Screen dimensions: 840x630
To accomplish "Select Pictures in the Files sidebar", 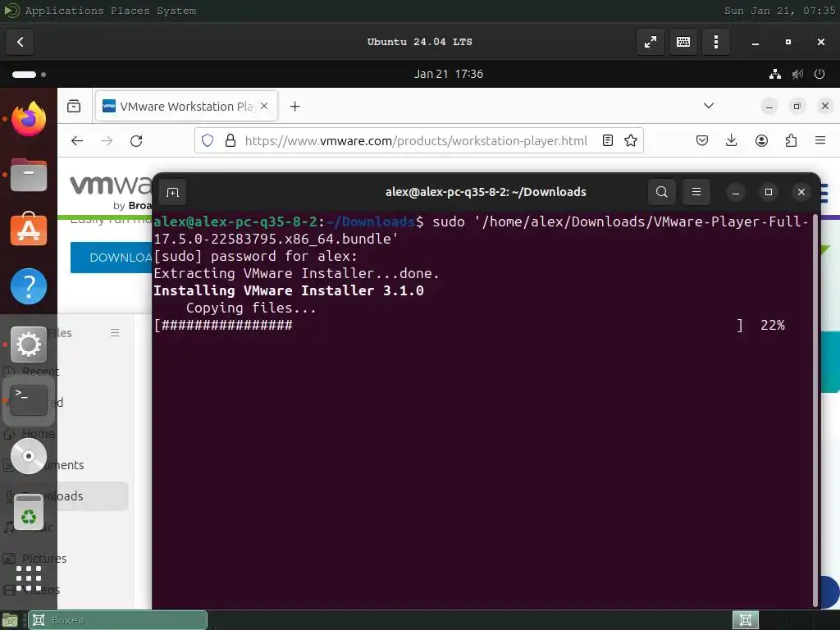I will 44,558.
